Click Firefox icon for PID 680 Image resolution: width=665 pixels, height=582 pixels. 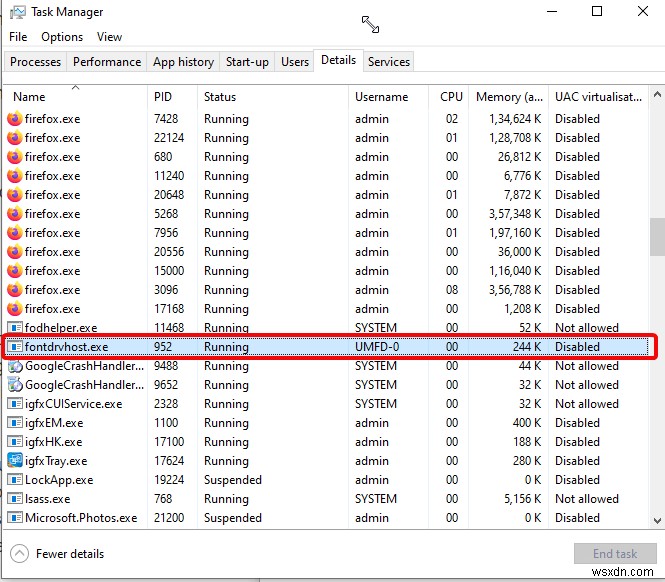click(x=15, y=157)
